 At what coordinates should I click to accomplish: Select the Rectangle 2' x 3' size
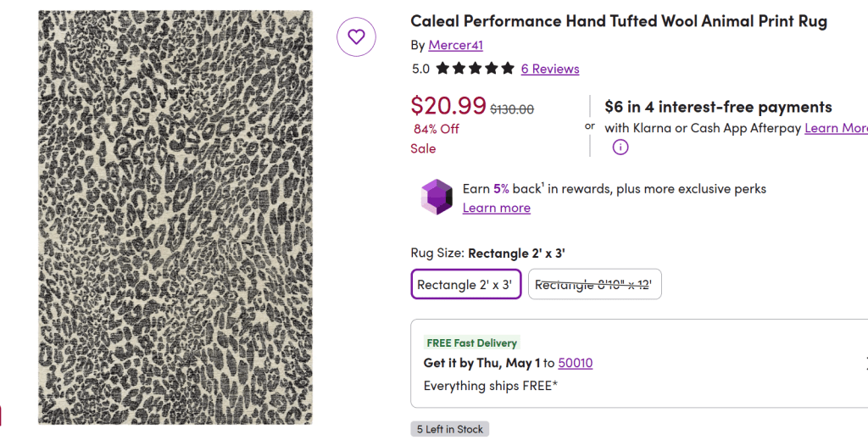pyautogui.click(x=465, y=285)
